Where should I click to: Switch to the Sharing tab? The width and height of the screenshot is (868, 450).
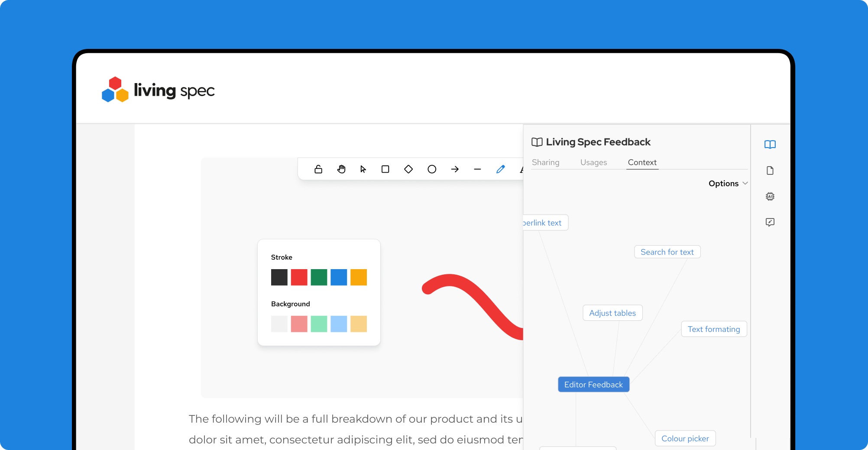545,162
